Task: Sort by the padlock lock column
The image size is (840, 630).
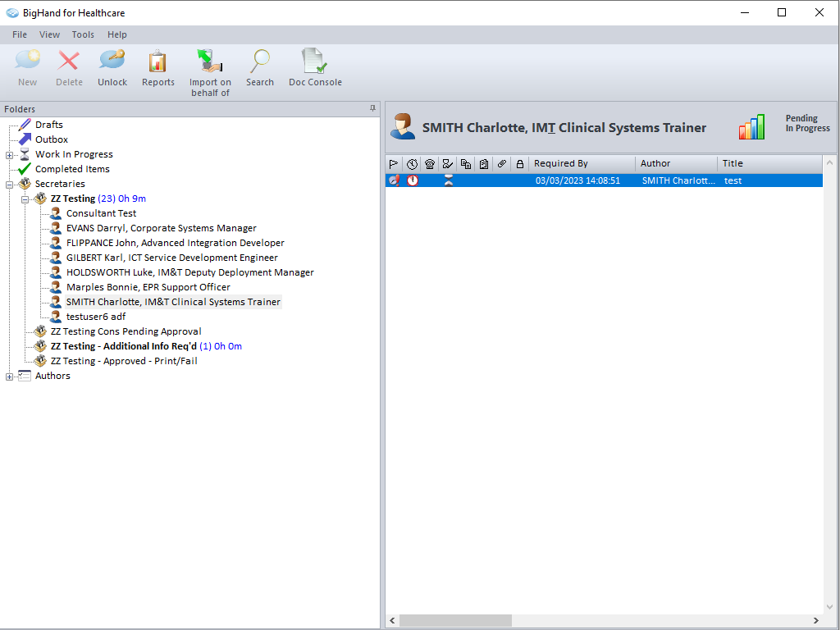Action: tap(519, 164)
